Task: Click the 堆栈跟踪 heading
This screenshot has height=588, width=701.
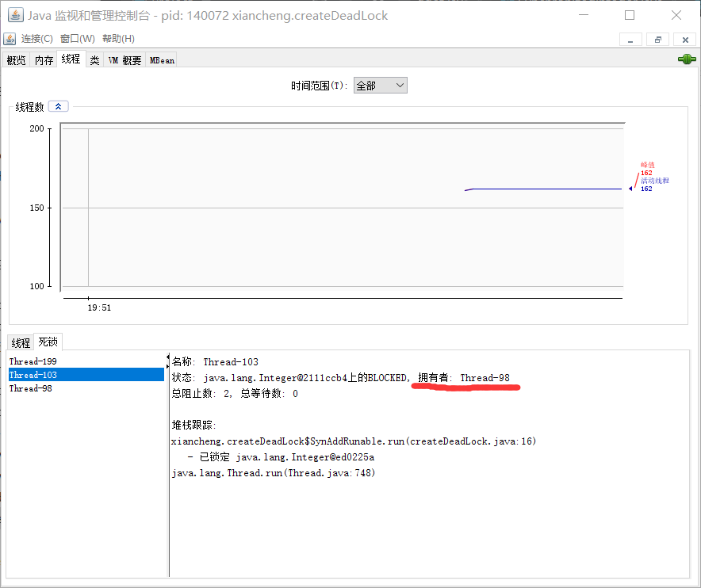Action: [x=194, y=425]
